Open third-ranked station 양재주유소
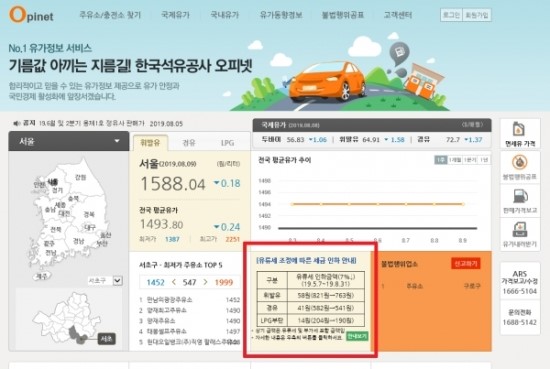Image resolution: width=550 pixels, height=369 pixels. point(189,321)
